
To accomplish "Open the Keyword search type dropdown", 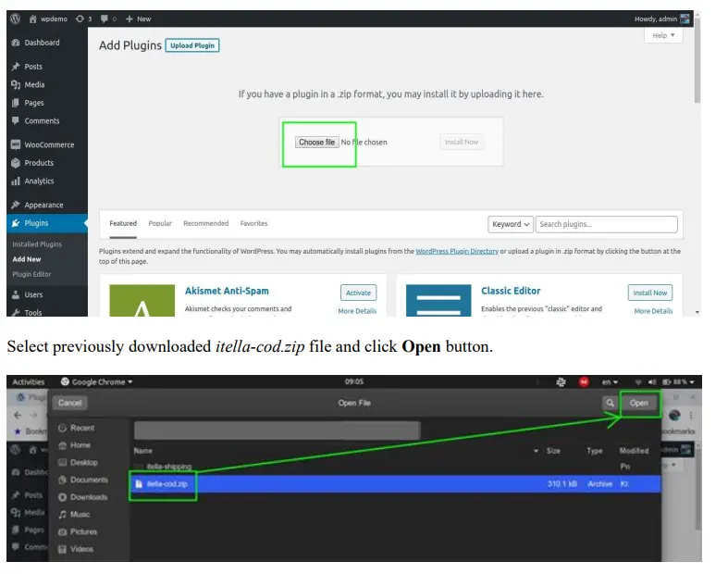I will 511,224.
